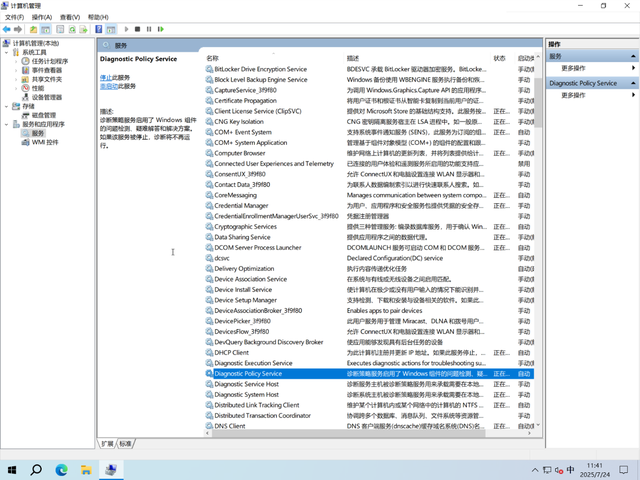Screen dimensions: 640x480
Task: Select the Delivery Optimization service
Action: tap(369, 269)
